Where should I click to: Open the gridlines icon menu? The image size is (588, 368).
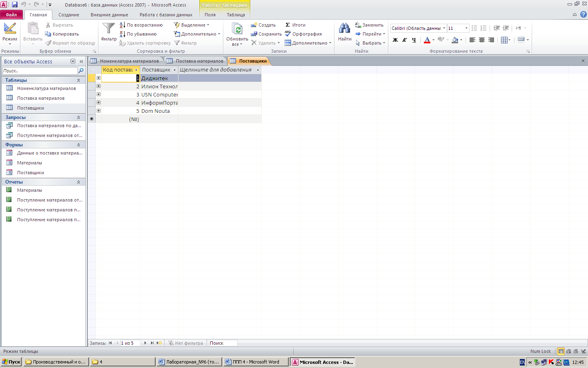pyautogui.click(x=506, y=40)
